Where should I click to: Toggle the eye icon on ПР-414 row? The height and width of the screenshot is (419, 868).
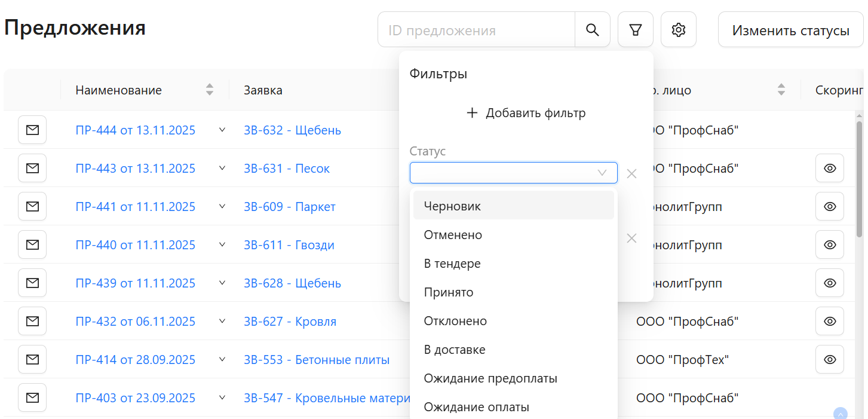coord(829,359)
